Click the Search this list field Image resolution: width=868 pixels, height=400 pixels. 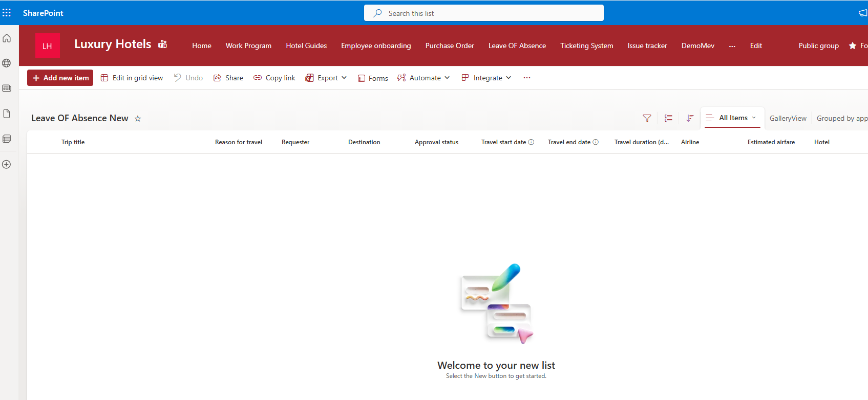483,13
